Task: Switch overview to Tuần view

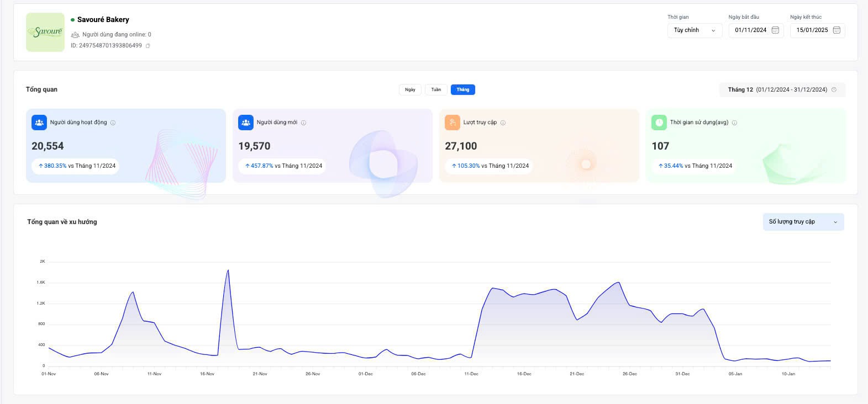Action: pyautogui.click(x=436, y=90)
